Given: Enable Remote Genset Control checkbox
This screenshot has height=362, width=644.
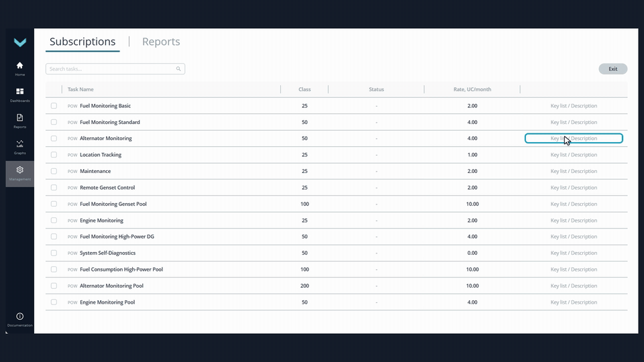Looking at the screenshot, I should coord(54,188).
